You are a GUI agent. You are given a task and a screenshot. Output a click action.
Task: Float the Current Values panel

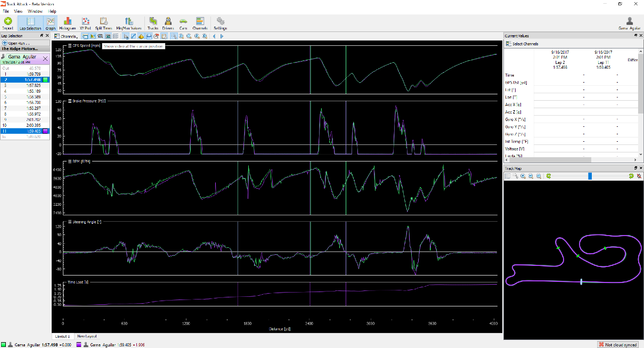[x=634, y=35]
